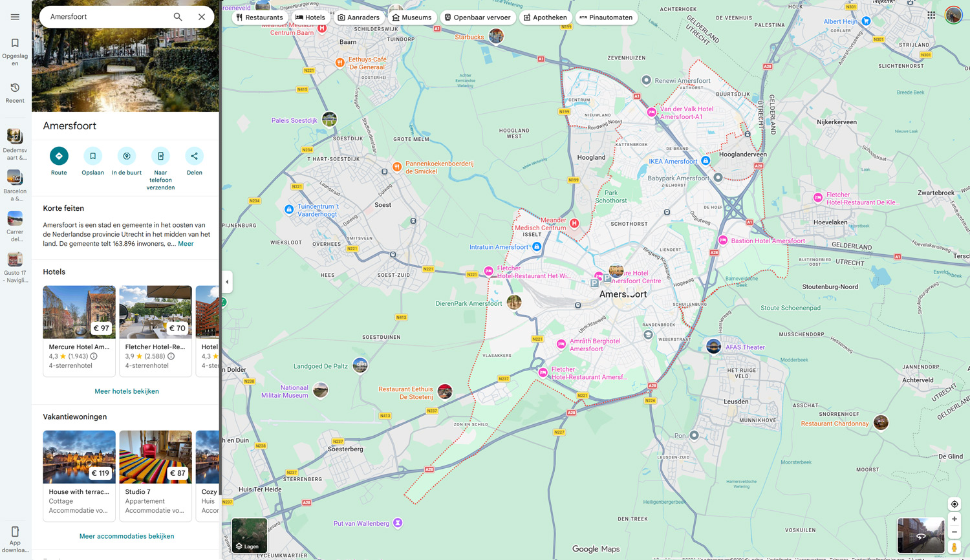Open the hamburger main menu
970x560 pixels.
tap(15, 17)
